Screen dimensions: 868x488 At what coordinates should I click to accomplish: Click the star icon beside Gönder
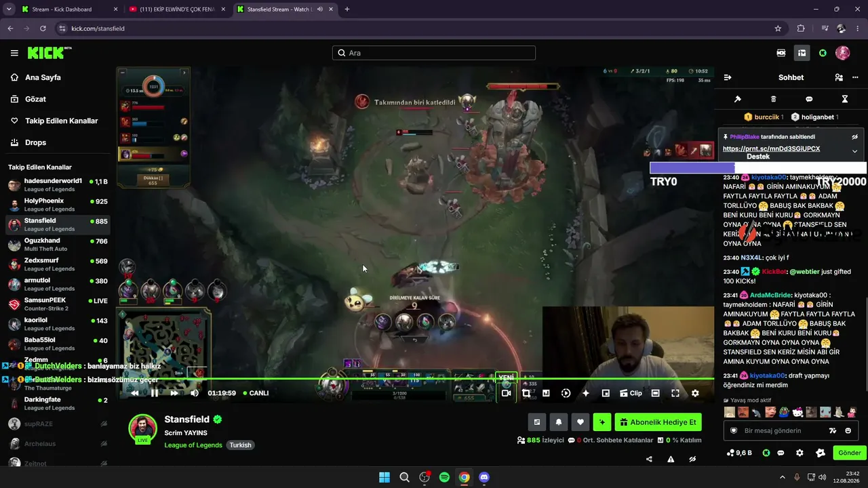[821, 453]
